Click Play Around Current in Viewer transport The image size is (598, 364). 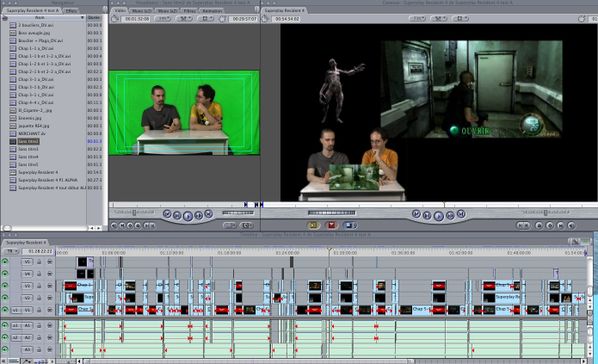pyautogui.click(x=198, y=216)
